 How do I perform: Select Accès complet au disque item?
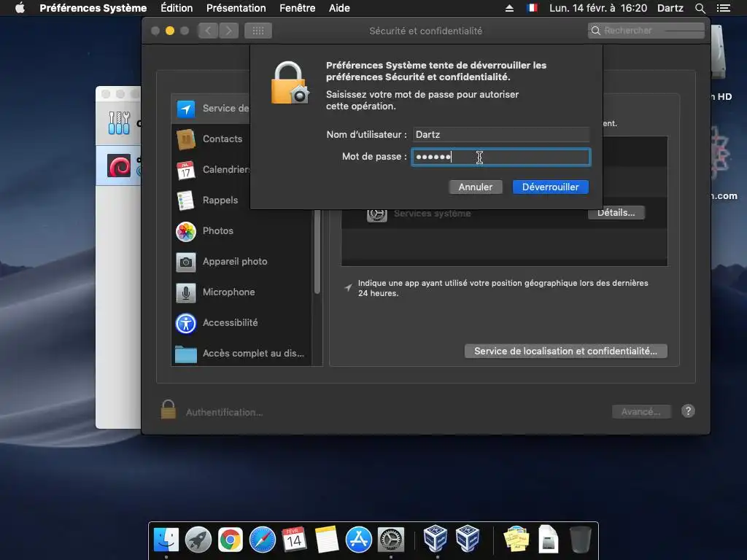pyautogui.click(x=241, y=354)
